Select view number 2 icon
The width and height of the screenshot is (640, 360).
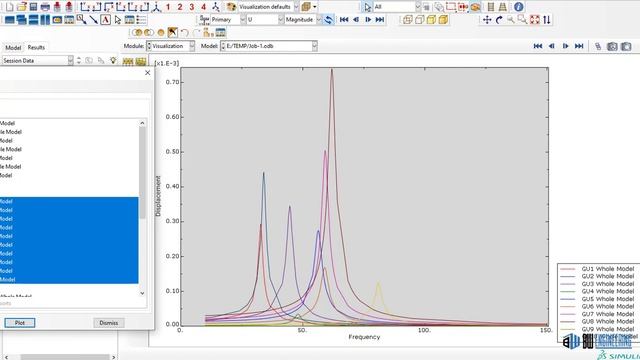180,7
